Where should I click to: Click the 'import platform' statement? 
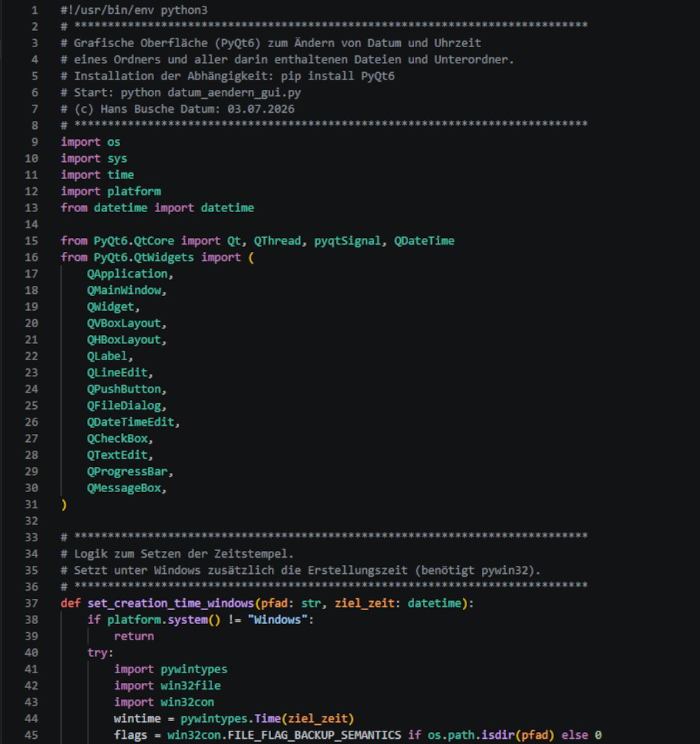(111, 192)
